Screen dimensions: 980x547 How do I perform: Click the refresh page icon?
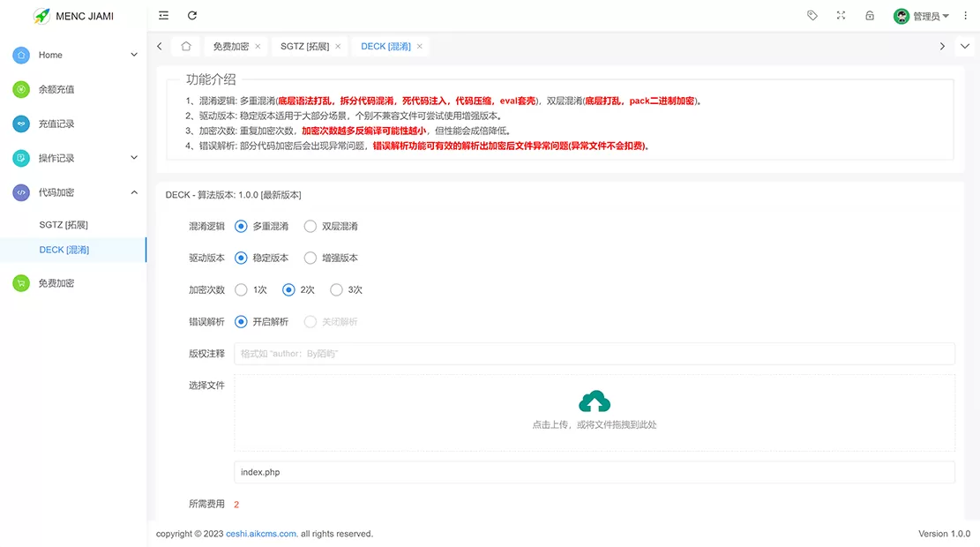192,16
